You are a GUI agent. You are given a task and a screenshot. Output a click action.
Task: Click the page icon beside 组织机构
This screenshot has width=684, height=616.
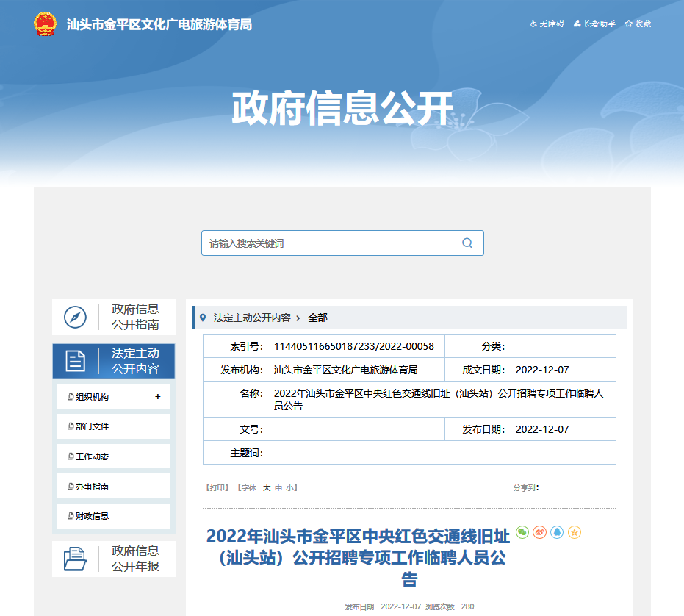tap(71, 397)
